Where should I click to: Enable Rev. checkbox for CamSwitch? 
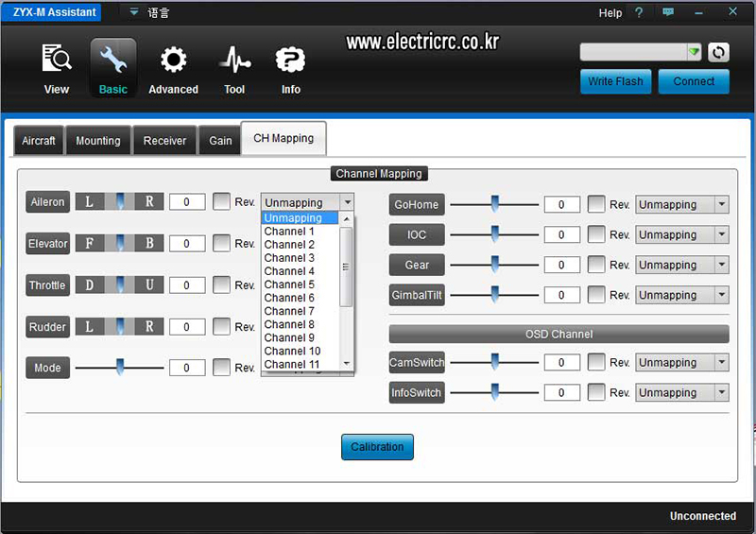point(596,362)
